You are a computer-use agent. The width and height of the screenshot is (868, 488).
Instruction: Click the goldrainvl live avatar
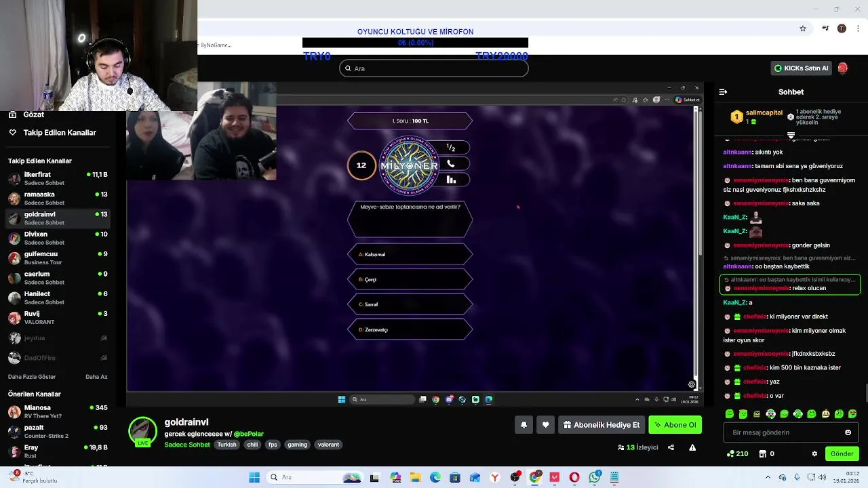(142, 432)
